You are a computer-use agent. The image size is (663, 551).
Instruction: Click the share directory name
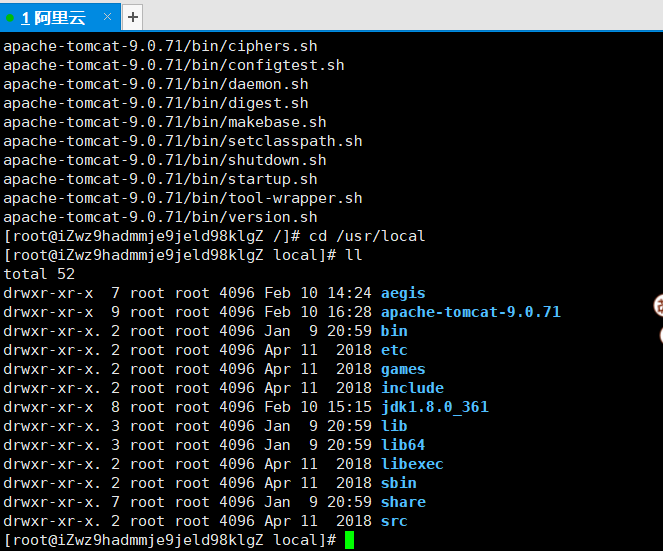[403, 502]
